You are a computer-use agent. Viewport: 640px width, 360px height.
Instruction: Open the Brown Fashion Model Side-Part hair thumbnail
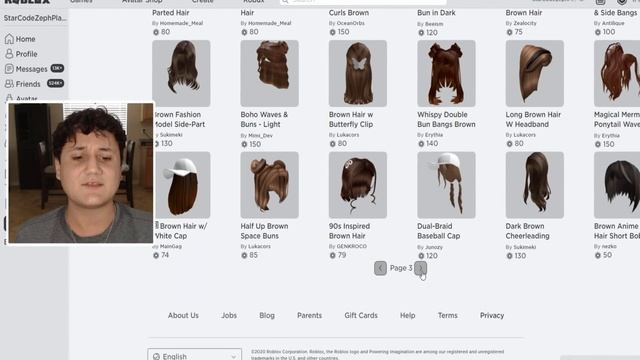[181, 73]
